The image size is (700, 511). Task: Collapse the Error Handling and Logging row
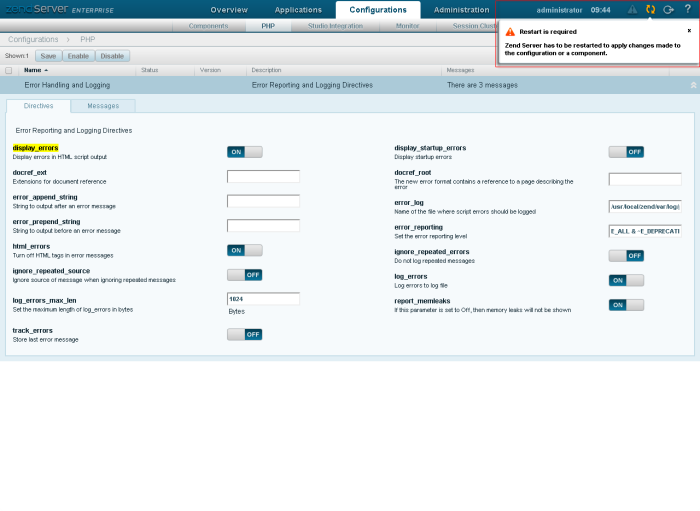pyautogui.click(x=693, y=86)
